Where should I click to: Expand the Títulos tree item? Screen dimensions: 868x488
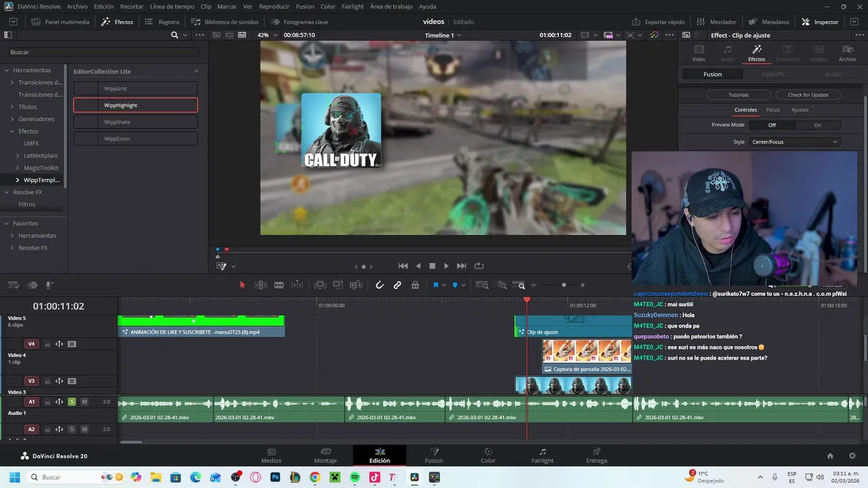12,107
